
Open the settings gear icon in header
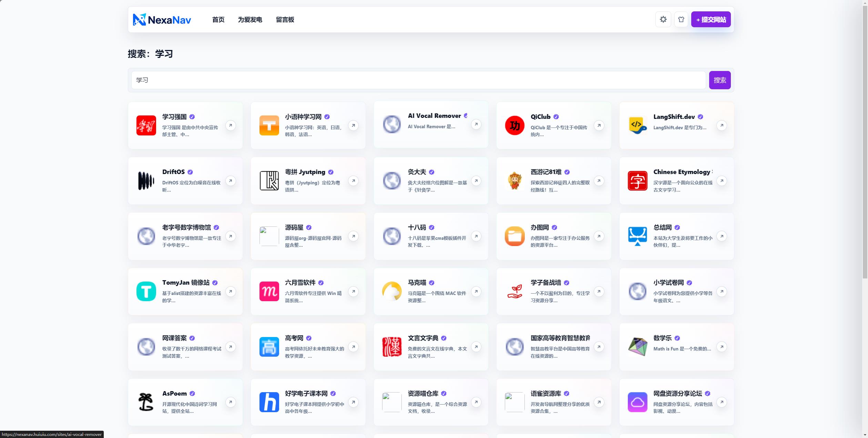tap(663, 20)
